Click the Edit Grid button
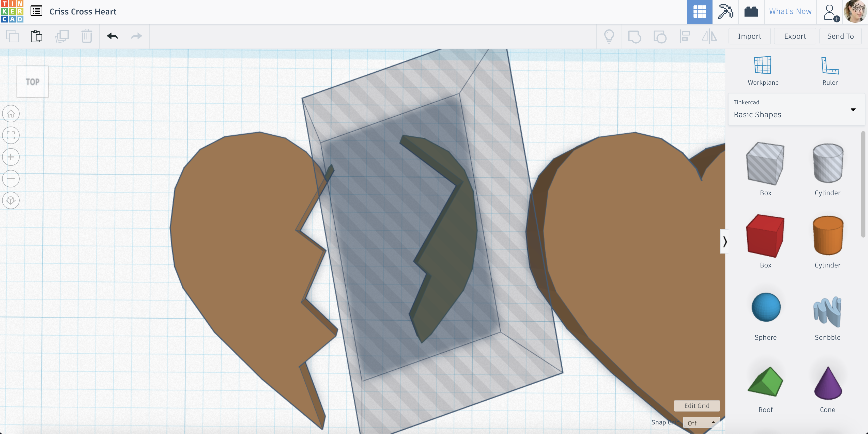 tap(696, 406)
